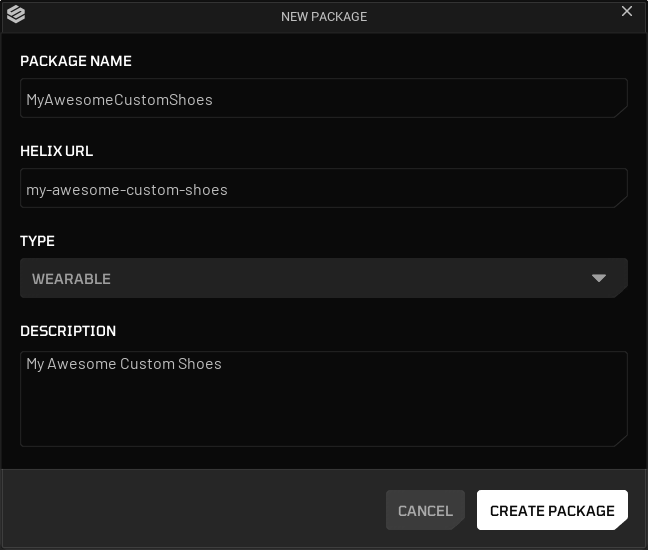The width and height of the screenshot is (648, 550).
Task: Click the TYPE label above dropdown
Action: coord(37,241)
